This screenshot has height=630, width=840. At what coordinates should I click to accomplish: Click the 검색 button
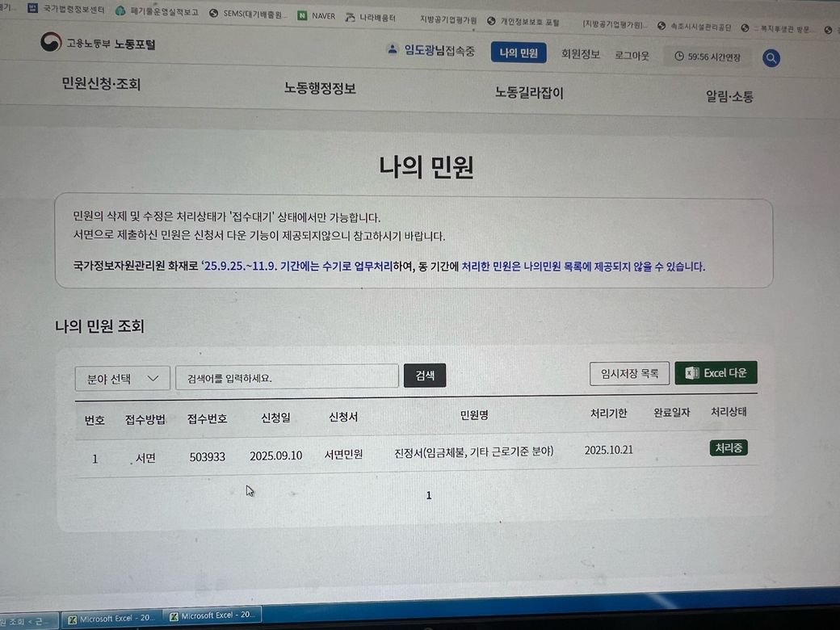click(x=424, y=376)
